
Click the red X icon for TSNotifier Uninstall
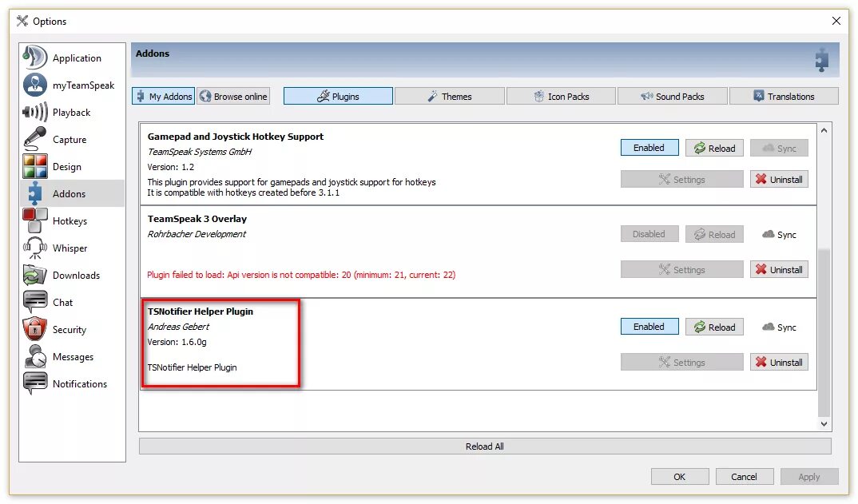pyautogui.click(x=761, y=362)
